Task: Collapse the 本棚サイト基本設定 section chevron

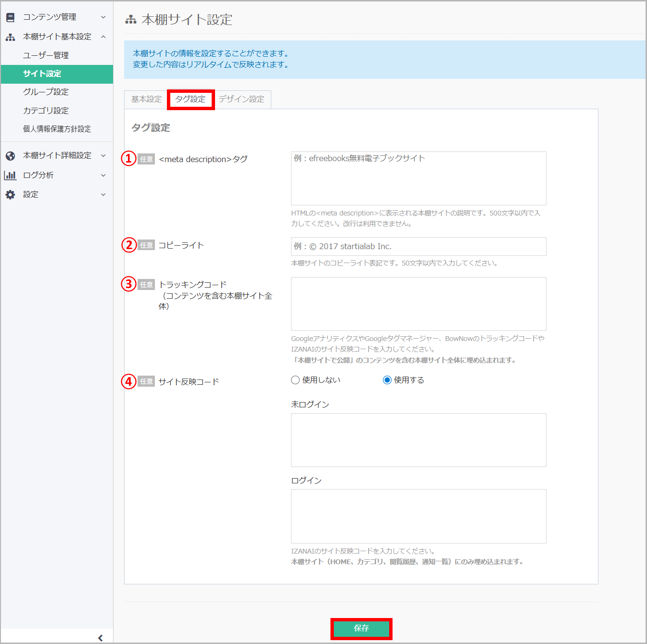Action: (x=103, y=37)
